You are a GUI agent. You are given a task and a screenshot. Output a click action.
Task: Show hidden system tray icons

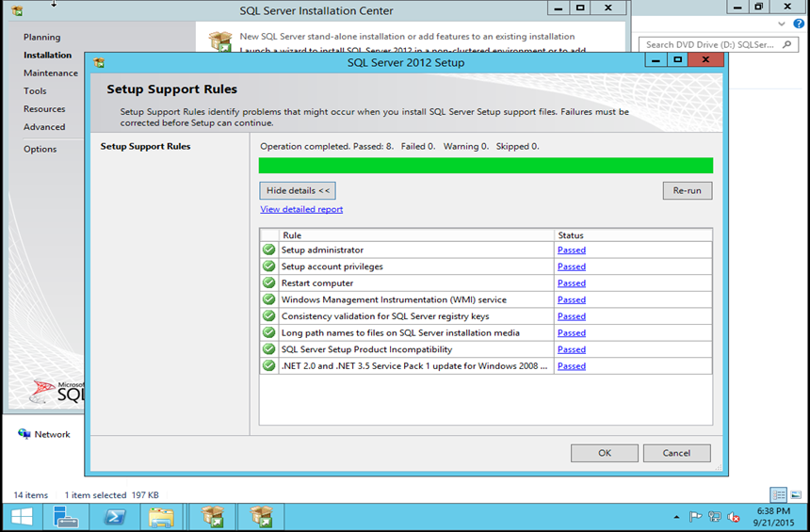coord(676,517)
